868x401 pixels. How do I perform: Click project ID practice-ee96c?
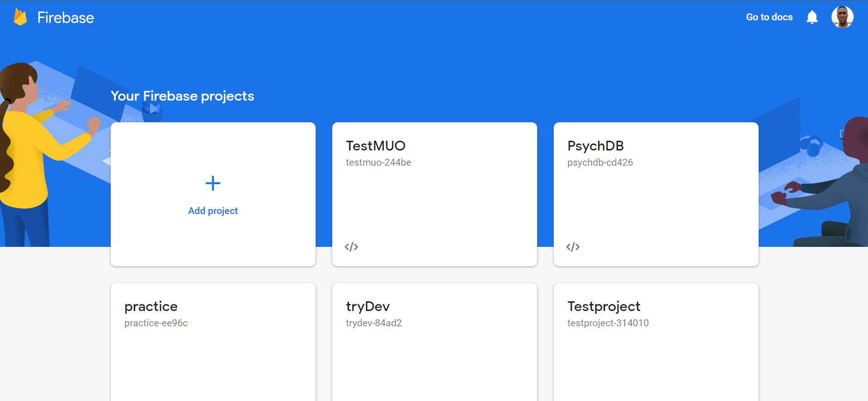tap(156, 323)
